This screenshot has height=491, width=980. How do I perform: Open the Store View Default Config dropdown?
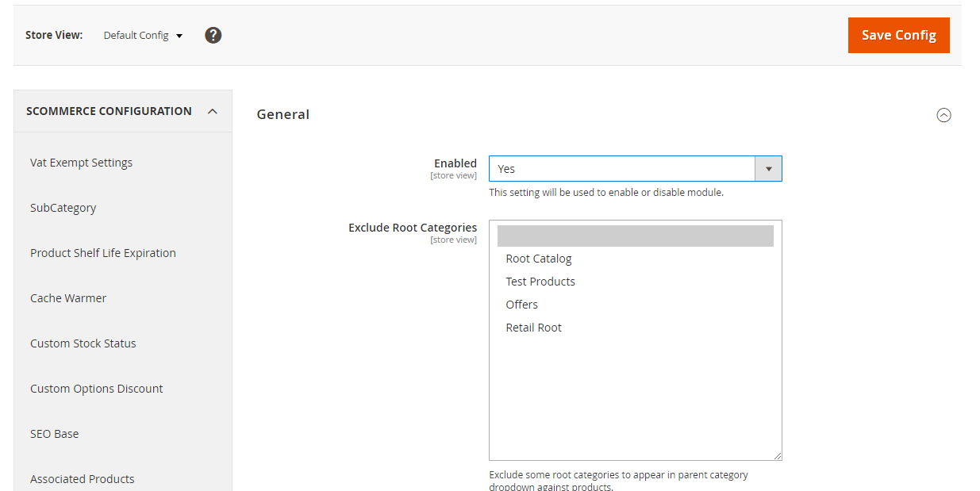(x=143, y=36)
